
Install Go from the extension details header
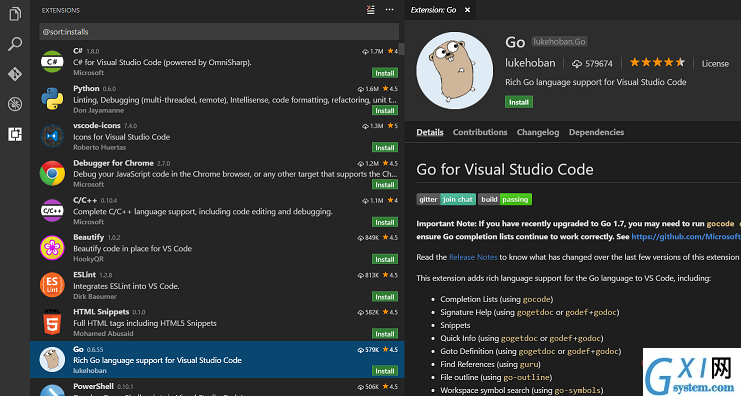click(519, 102)
